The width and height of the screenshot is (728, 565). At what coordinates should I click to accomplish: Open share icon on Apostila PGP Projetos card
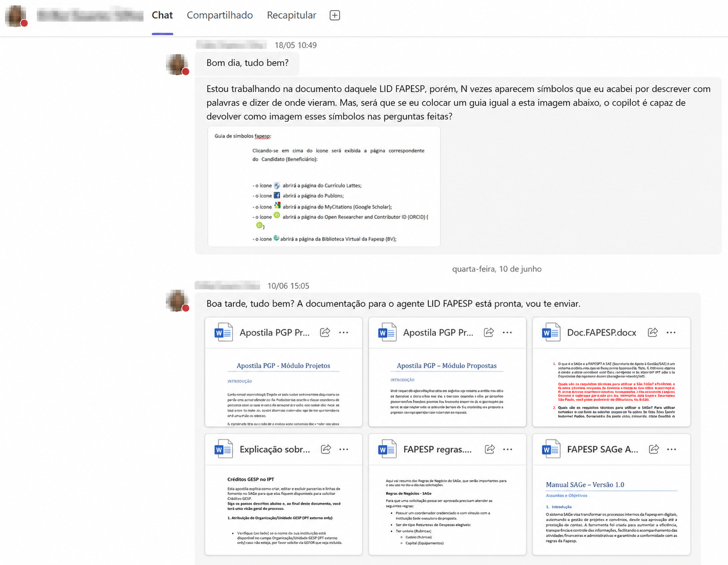pyautogui.click(x=325, y=332)
